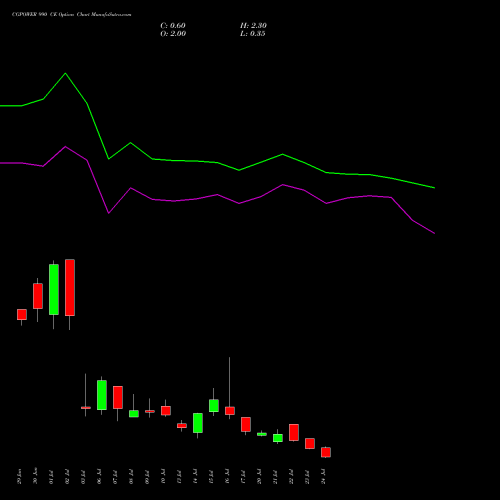Click the 14 Jul date label

coord(195,476)
